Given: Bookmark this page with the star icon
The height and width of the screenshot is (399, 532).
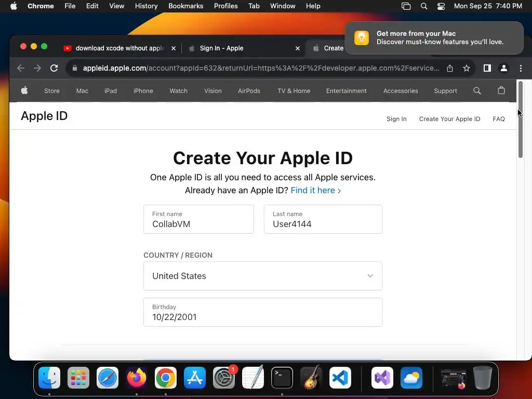Looking at the screenshot, I should pos(467,68).
